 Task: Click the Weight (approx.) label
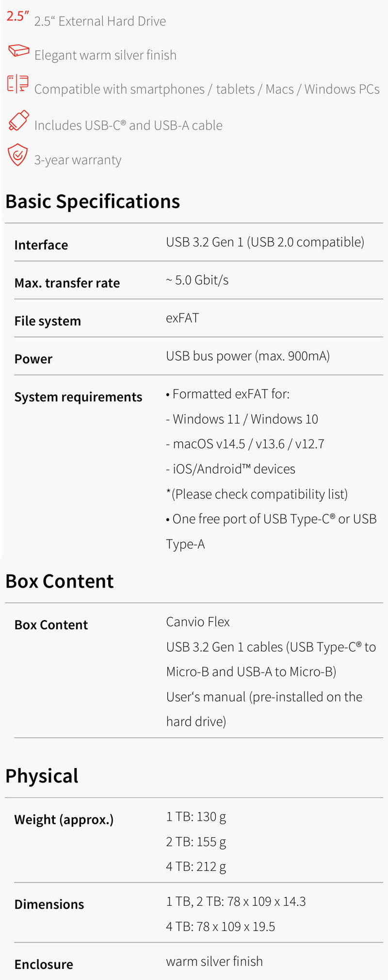[64, 819]
